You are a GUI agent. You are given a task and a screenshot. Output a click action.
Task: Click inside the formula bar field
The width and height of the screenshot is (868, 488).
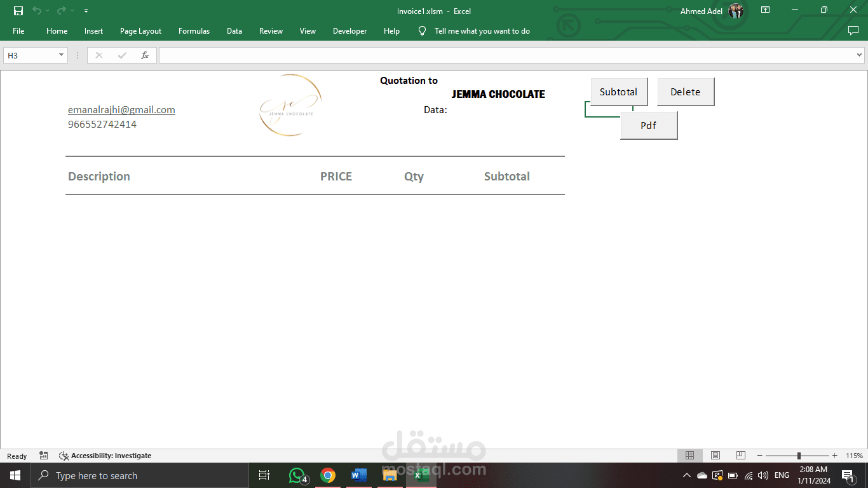tap(507, 55)
